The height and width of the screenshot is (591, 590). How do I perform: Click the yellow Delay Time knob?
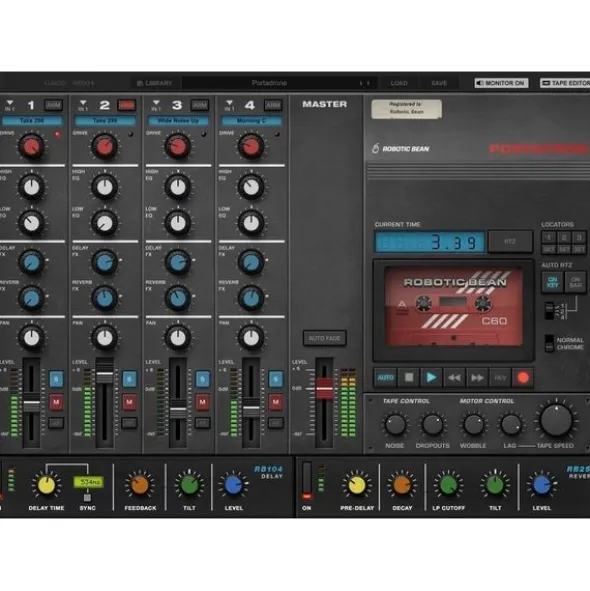[46, 485]
